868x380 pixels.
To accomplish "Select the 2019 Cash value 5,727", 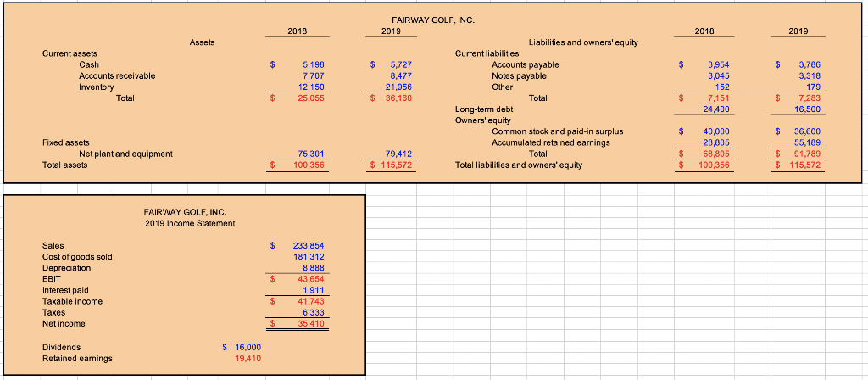I will 399,64.
